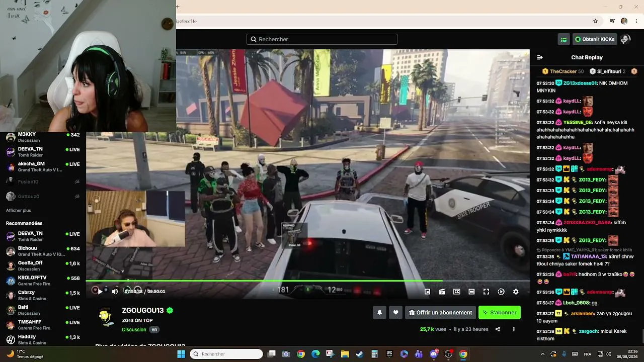This screenshot has width=644, height=362.
Task: Click Offrir un abonnement button
Action: coord(441,313)
